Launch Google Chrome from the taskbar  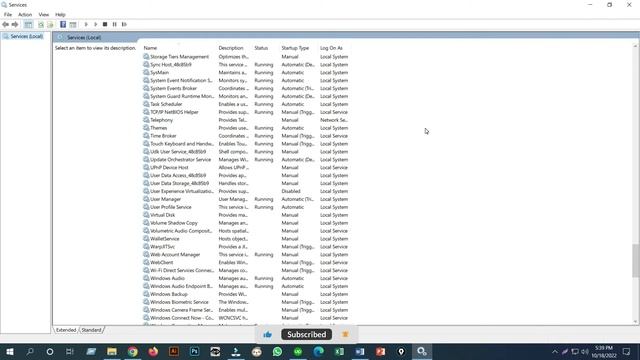(x=133, y=351)
